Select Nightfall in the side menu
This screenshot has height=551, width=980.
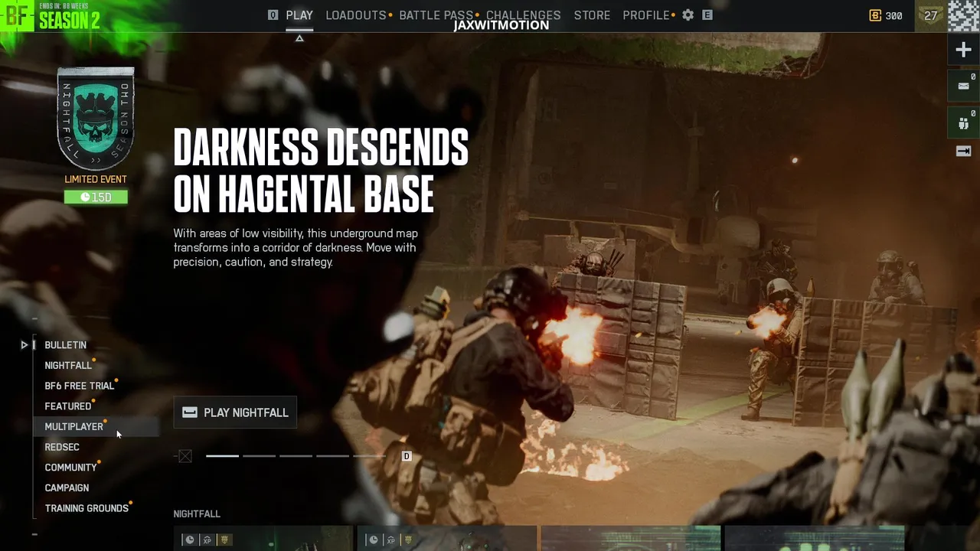(x=68, y=366)
